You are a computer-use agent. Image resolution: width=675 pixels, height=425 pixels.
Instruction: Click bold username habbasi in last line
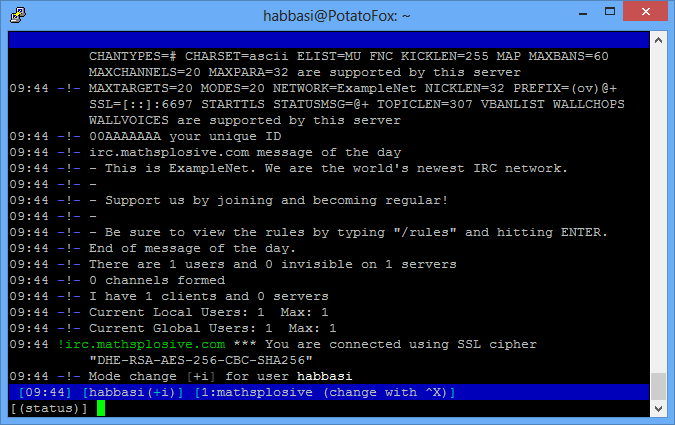tap(325, 376)
